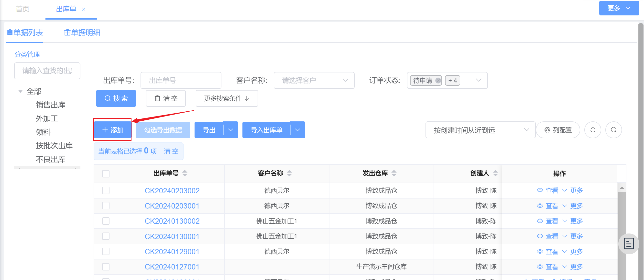This screenshot has width=644, height=280.
Task: Switch to the 首页 tab
Action: 22,9
